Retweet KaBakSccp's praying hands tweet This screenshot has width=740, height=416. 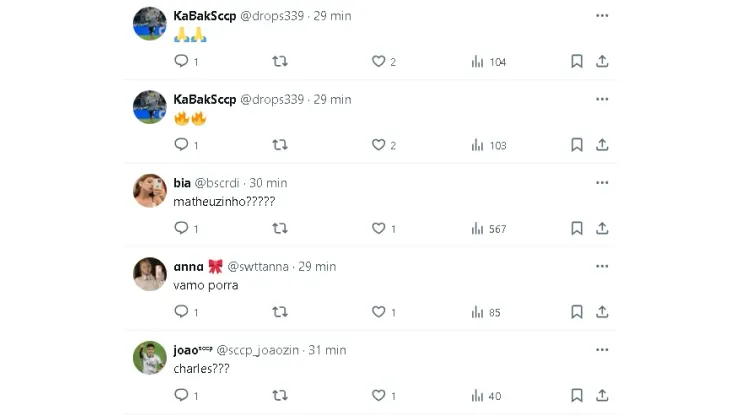280,61
